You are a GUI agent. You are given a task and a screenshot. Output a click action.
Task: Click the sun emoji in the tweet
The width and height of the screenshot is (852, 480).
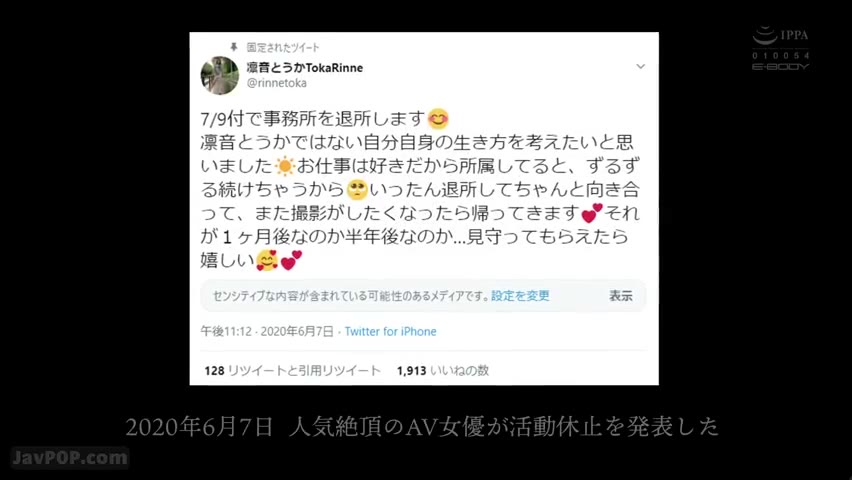pos(284,165)
